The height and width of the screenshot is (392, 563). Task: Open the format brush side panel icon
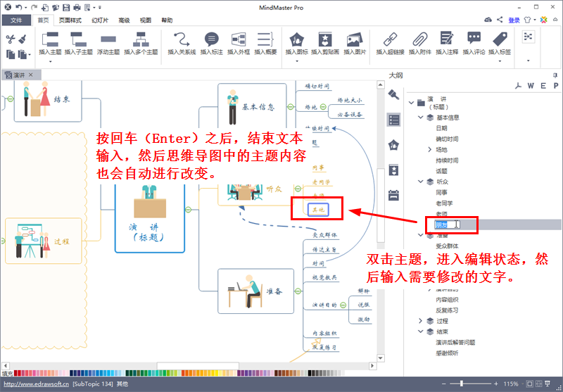pos(394,94)
